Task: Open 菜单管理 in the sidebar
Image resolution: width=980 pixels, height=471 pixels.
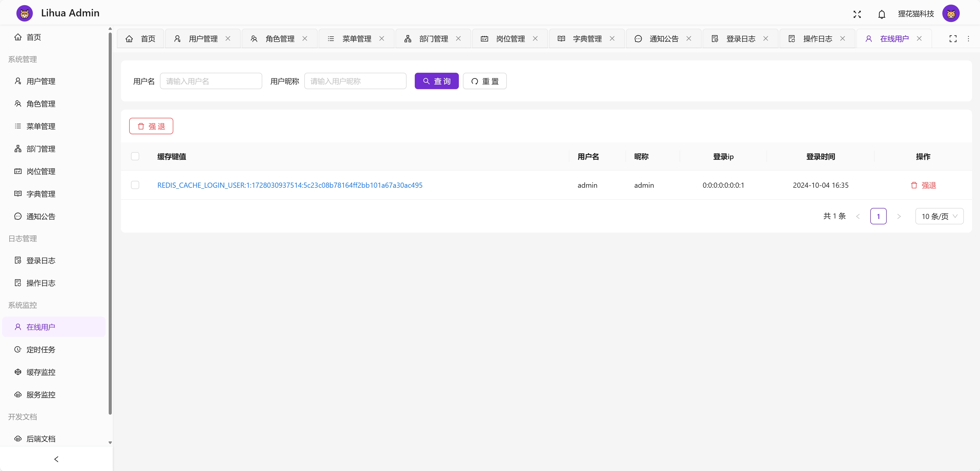Action: [x=54, y=126]
